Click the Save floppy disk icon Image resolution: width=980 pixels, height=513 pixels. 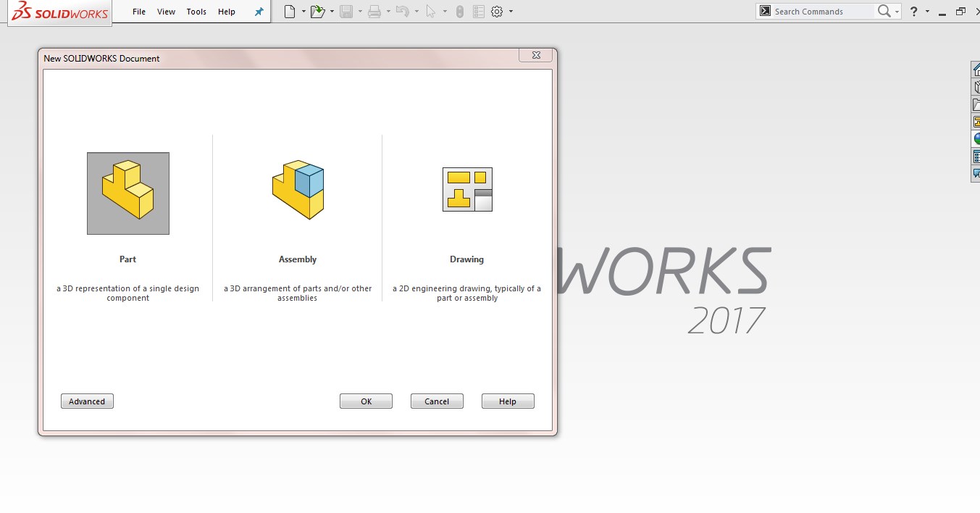pyautogui.click(x=346, y=12)
